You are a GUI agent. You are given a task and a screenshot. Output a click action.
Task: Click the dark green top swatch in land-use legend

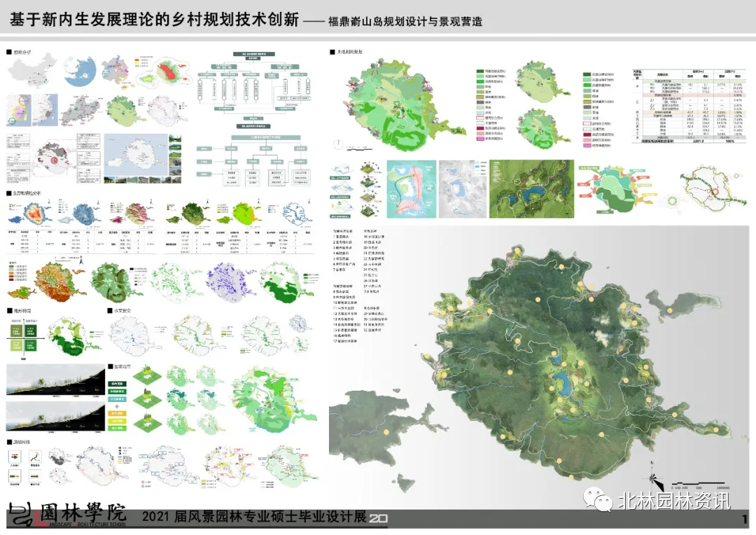point(480,71)
